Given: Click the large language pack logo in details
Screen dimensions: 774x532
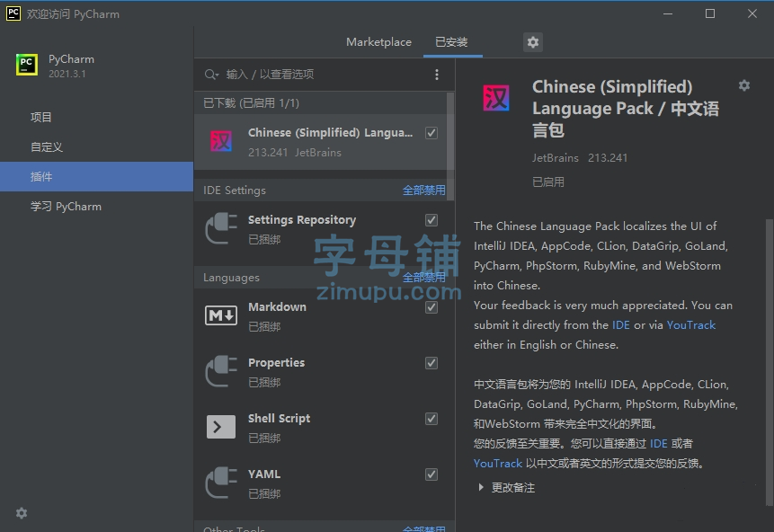Looking at the screenshot, I should 496,98.
